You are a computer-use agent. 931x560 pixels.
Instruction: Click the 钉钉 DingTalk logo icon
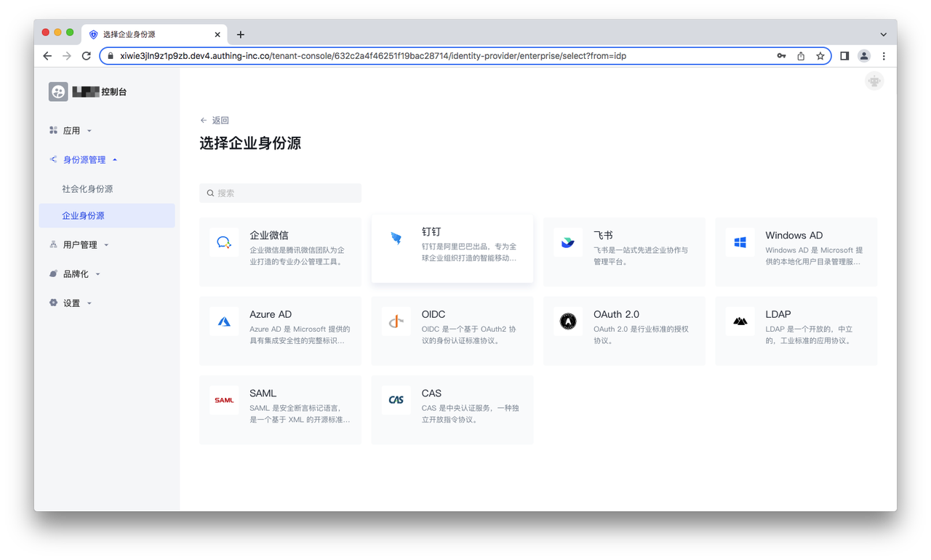(x=396, y=239)
